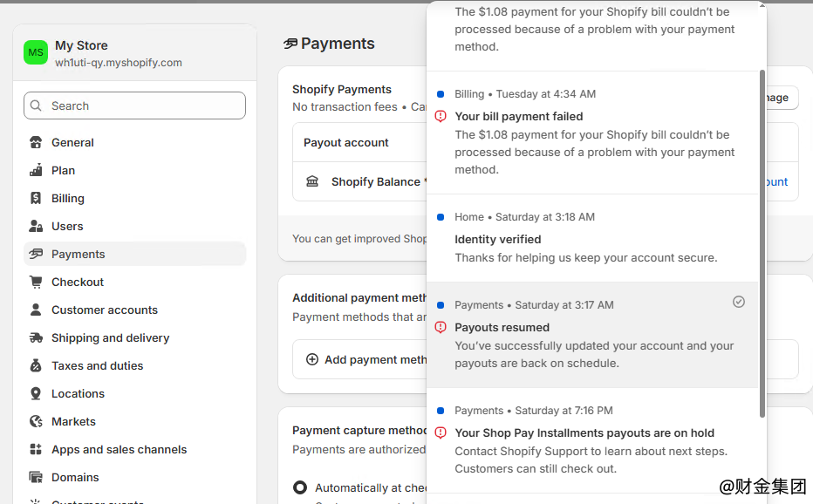
Task: Click the notifications panel scrollbar
Action: (762, 243)
